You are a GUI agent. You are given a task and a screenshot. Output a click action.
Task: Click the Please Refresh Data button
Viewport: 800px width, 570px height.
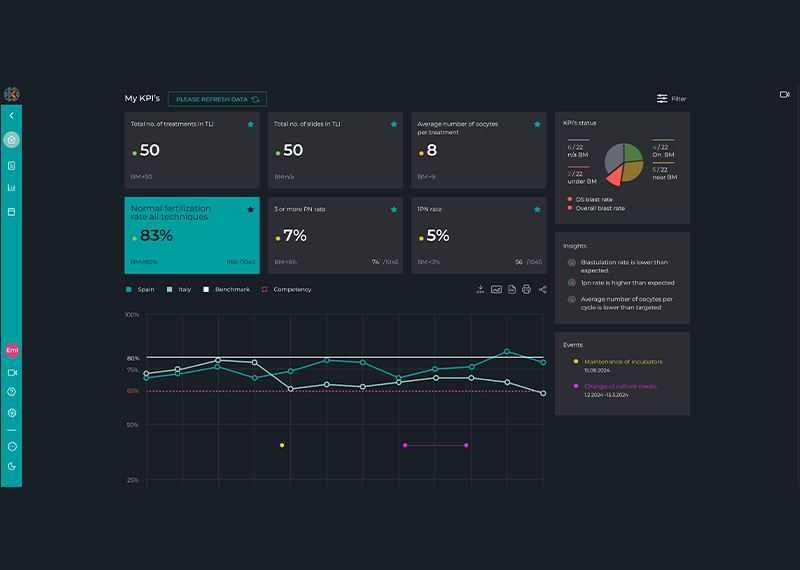(217, 99)
